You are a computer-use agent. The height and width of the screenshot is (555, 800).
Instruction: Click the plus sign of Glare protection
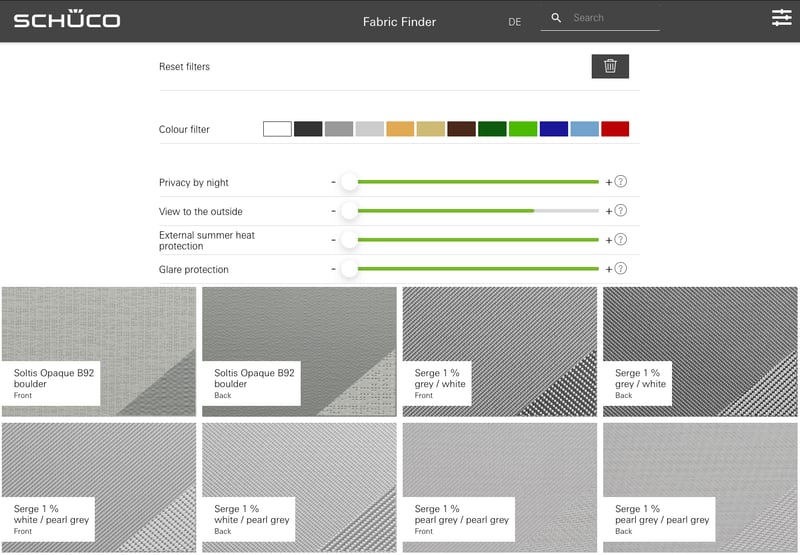click(608, 269)
